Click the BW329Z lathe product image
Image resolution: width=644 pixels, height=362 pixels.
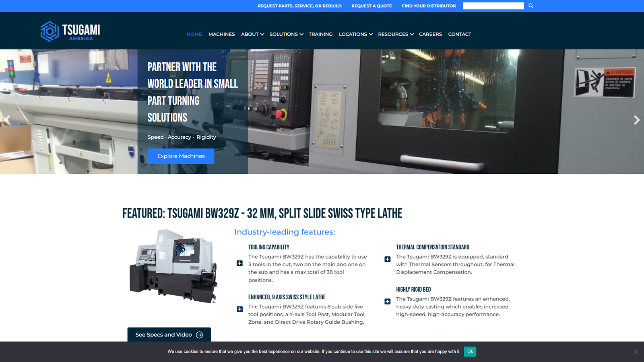(174, 267)
